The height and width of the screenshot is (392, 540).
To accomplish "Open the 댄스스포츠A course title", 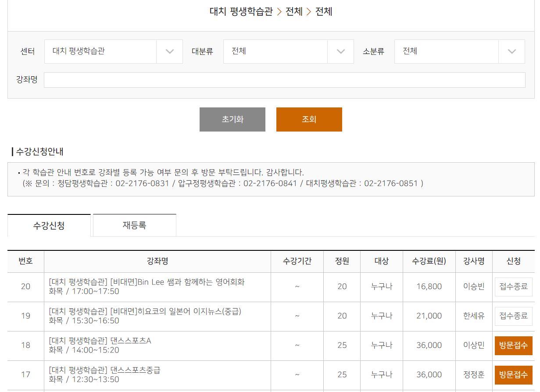I will 100,341.
